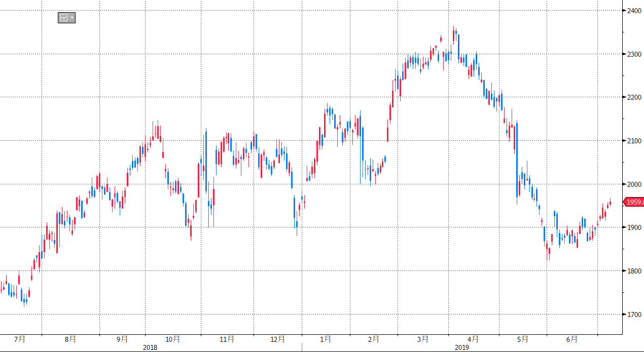644x352 pixels.
Task: Select the 2100 price axis label
Action: 634,141
